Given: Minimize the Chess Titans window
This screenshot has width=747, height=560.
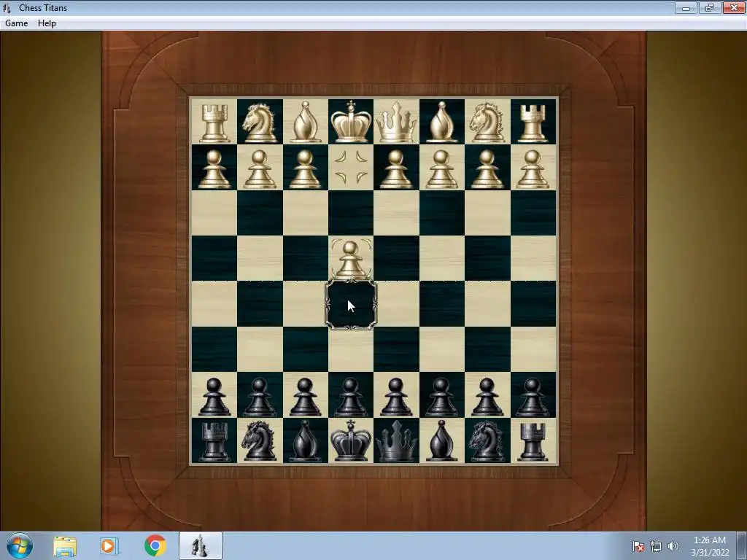Looking at the screenshot, I should pos(686,7).
